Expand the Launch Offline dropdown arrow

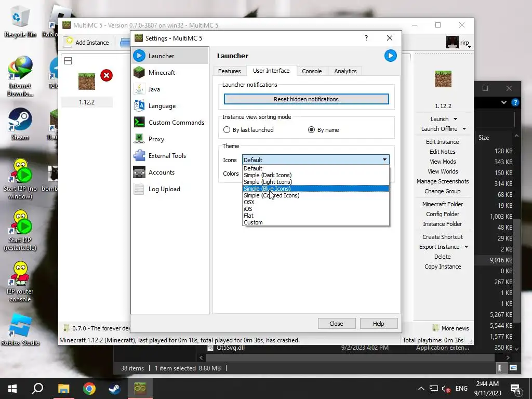tap(464, 129)
